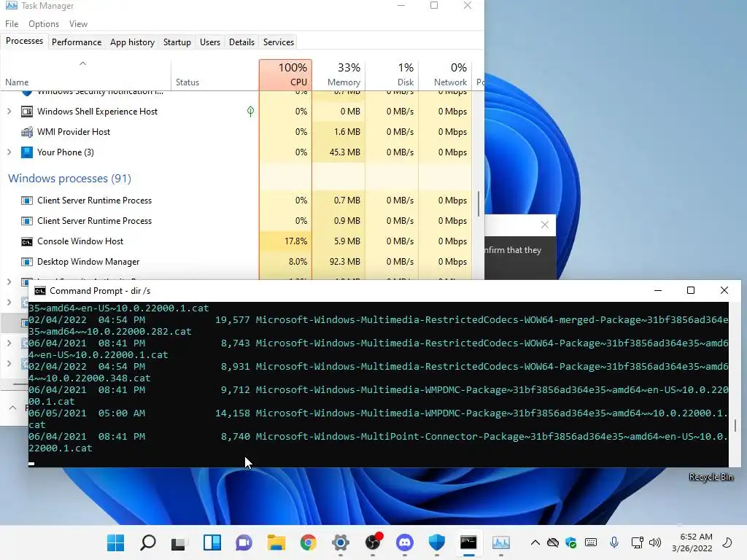Click Your Phone process icon
Image resolution: width=747 pixels, height=560 pixels.
click(x=27, y=152)
